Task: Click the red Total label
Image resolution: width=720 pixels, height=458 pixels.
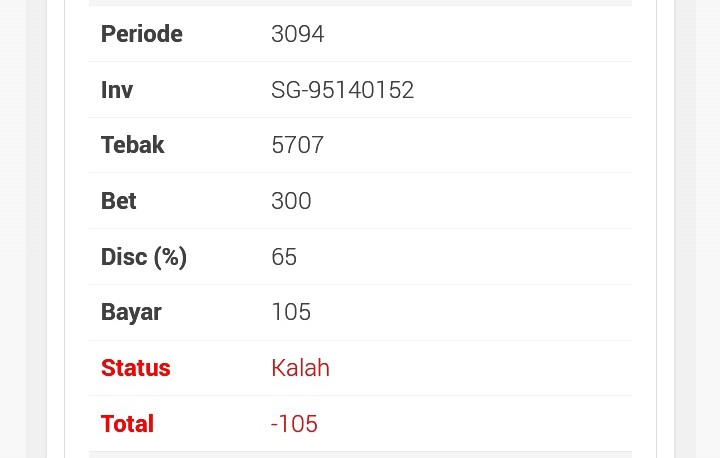Action: 127,424
